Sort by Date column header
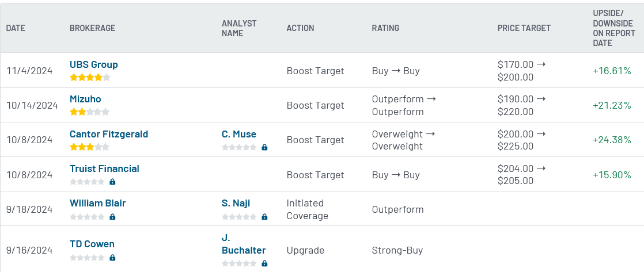This screenshot has height=272, width=644. tap(16, 28)
